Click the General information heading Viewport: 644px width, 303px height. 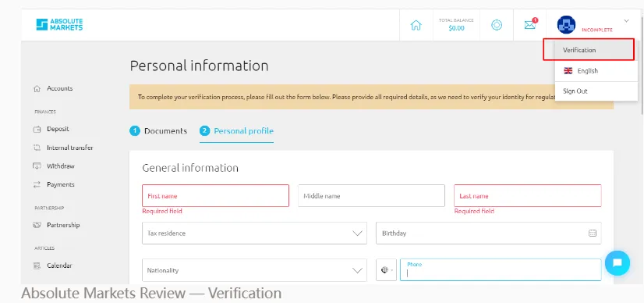coord(190,168)
